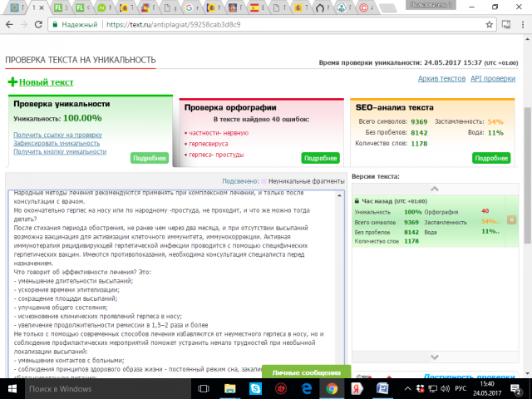Click the scroll-up arrow of the text box
532x399 pixels.
pos(339,195)
